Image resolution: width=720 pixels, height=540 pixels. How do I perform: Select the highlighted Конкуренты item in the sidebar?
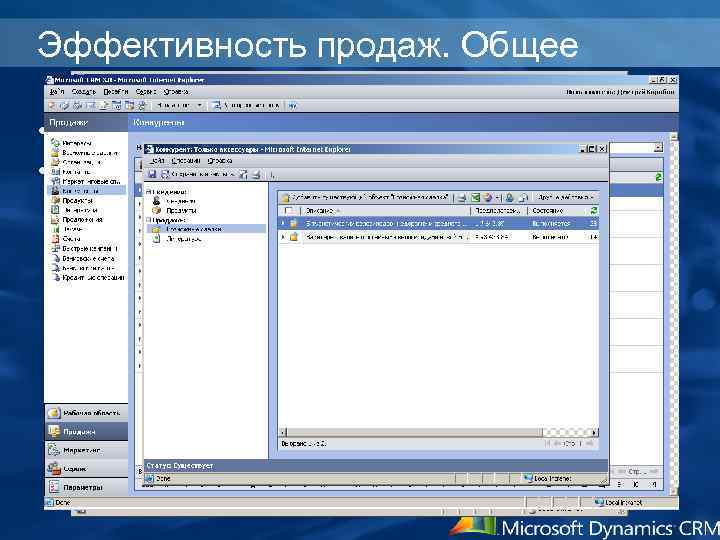(86, 191)
